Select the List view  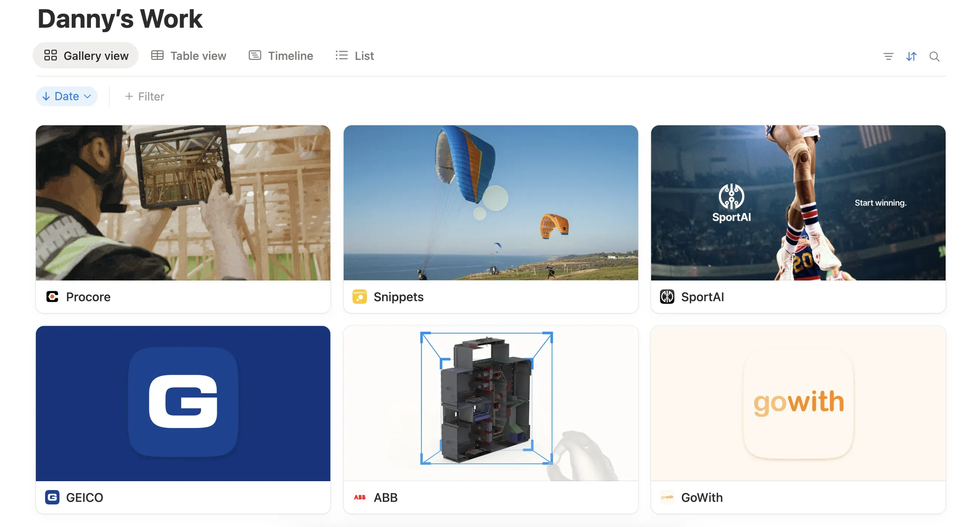(x=354, y=55)
